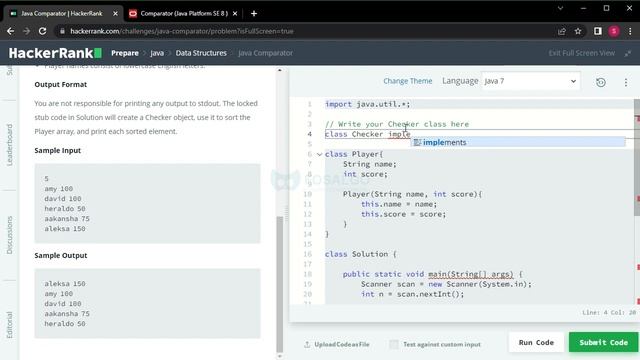Bookmark this page with the star icon
Image resolution: width=640 pixels, height=360 pixels.
[x=578, y=31]
